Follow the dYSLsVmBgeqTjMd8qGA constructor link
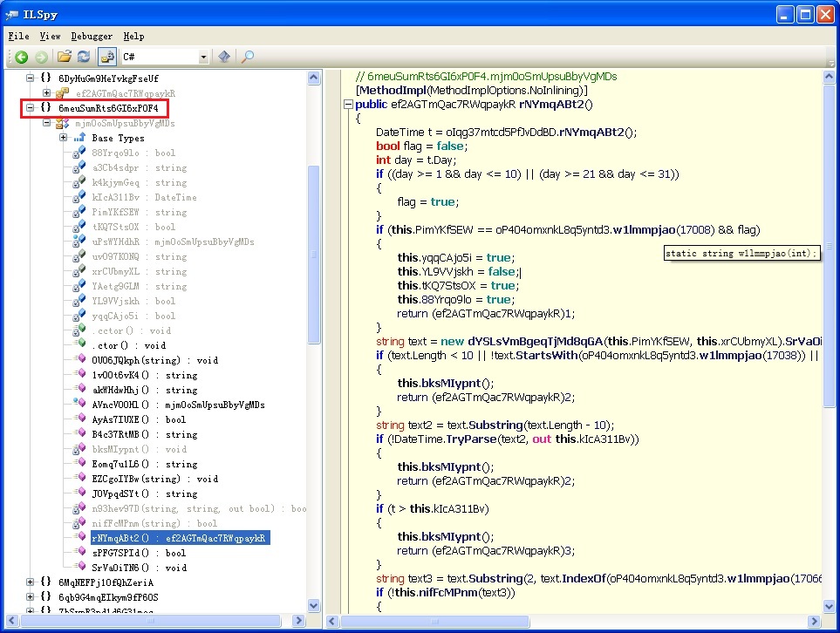The height and width of the screenshot is (633, 840). click(x=536, y=342)
